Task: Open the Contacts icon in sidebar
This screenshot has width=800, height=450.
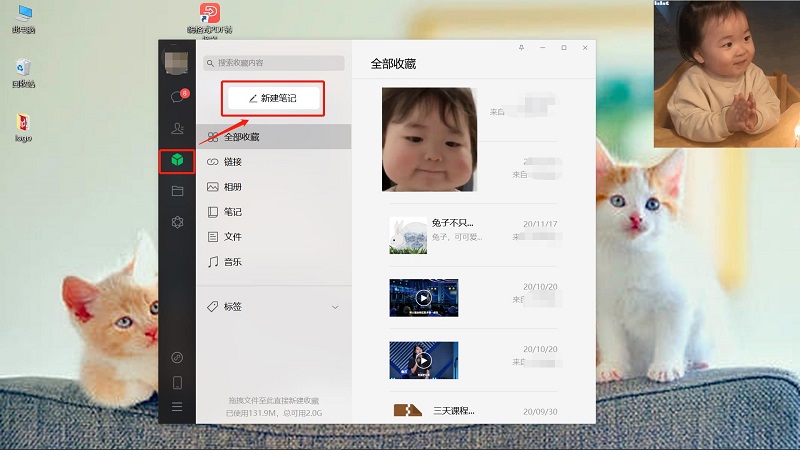Action: tap(177, 128)
